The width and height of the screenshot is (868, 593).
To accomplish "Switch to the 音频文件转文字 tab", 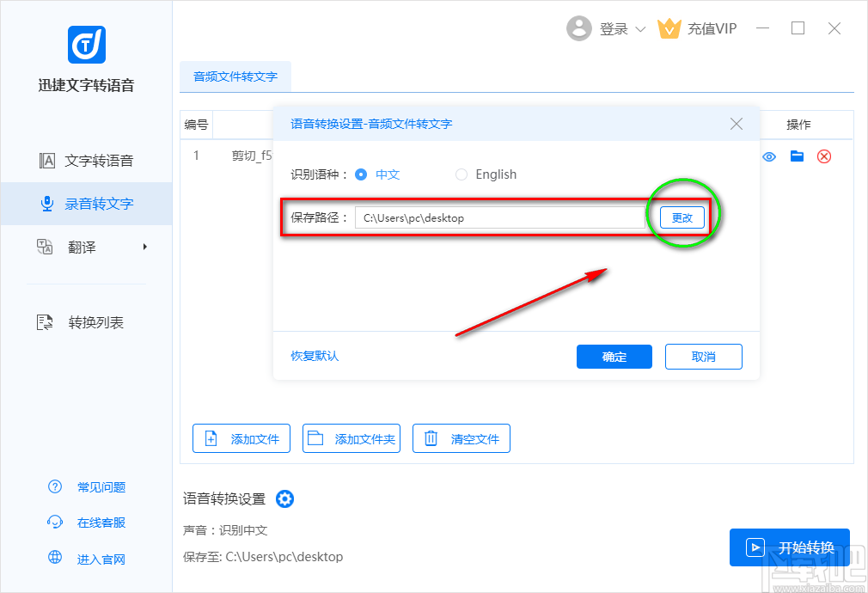I will [235, 76].
